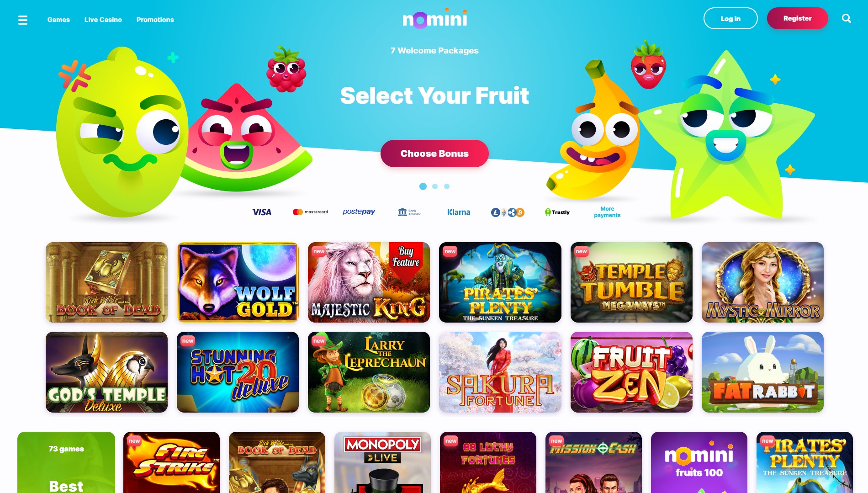
Task: Click the search magnifier icon
Action: 847,18
